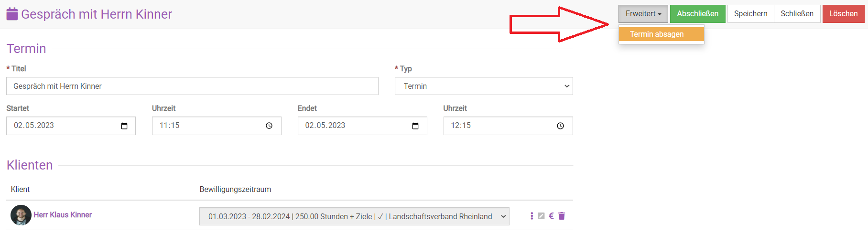This screenshot has width=868, height=234.
Task: Click the clock icon for start time
Action: point(269,126)
